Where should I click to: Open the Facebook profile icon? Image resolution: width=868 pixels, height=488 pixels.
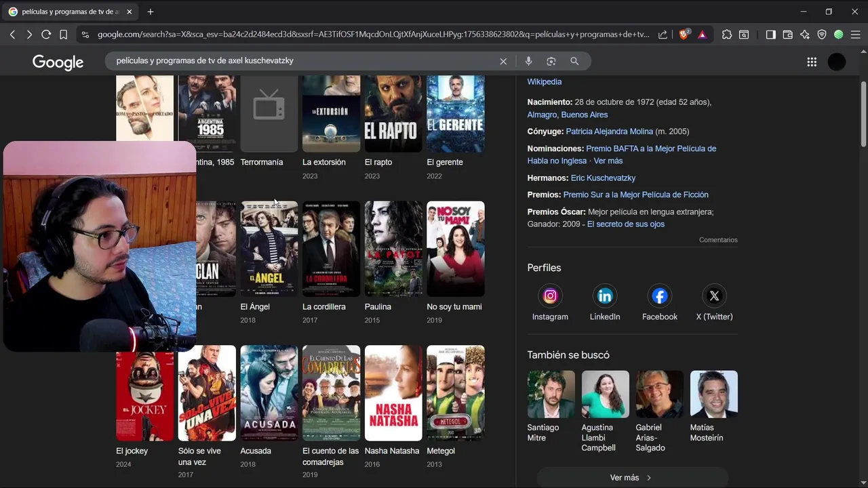coord(660,296)
